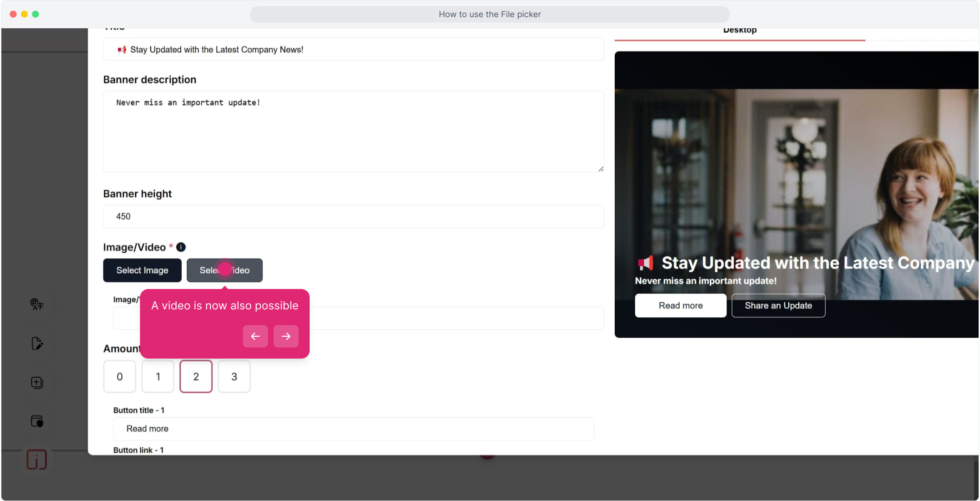Close window with red traffic light button
The image size is (980, 501).
point(13,14)
